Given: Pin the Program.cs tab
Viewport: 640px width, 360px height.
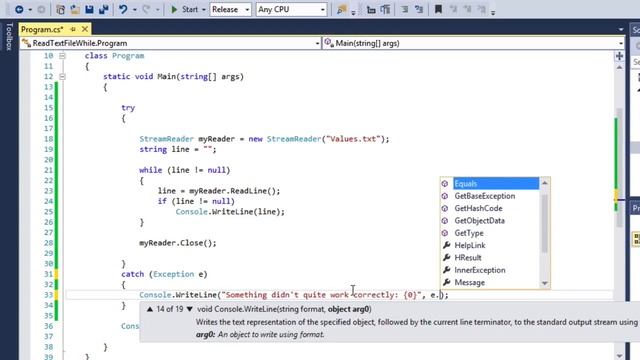Looking at the screenshot, I should (x=73, y=29).
